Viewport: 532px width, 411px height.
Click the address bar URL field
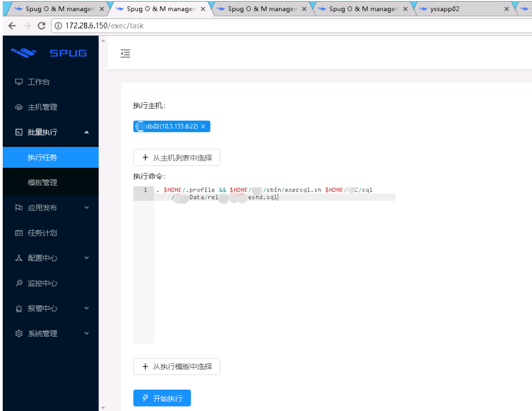click(x=292, y=26)
